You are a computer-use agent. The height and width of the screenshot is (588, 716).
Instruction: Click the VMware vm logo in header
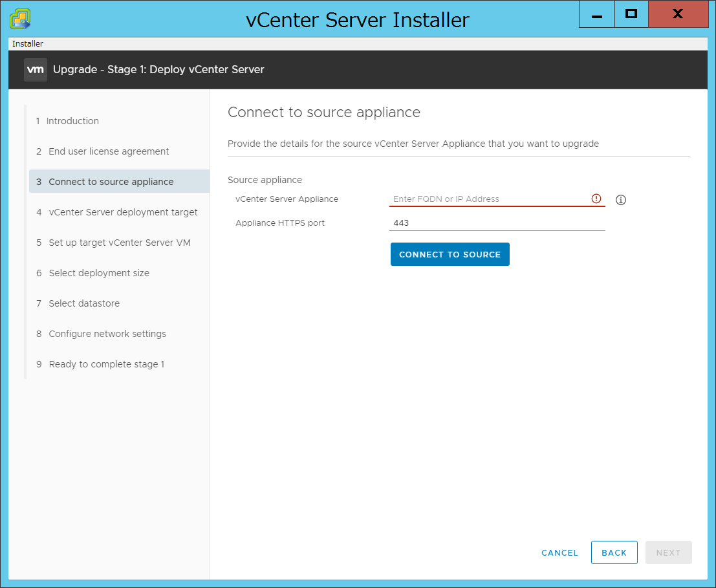[36, 70]
